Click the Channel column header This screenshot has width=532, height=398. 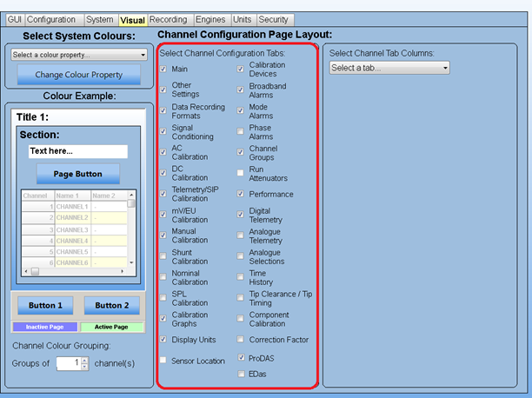38,196
